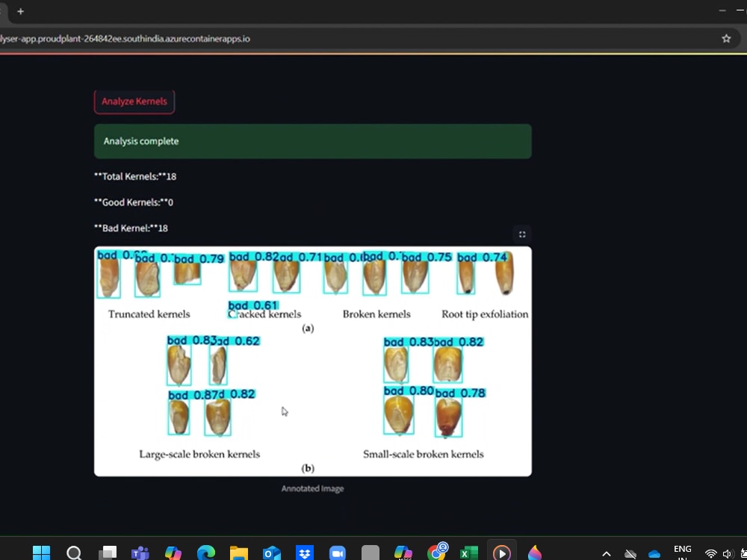Viewport: 747px width, 560px height.
Task: Open a new browser tab
Action: coord(20,11)
